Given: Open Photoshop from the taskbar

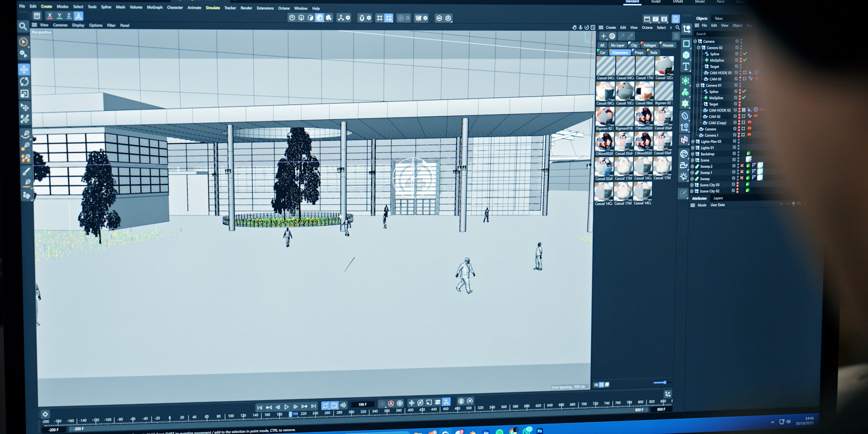Looking at the screenshot, I should tap(539, 431).
